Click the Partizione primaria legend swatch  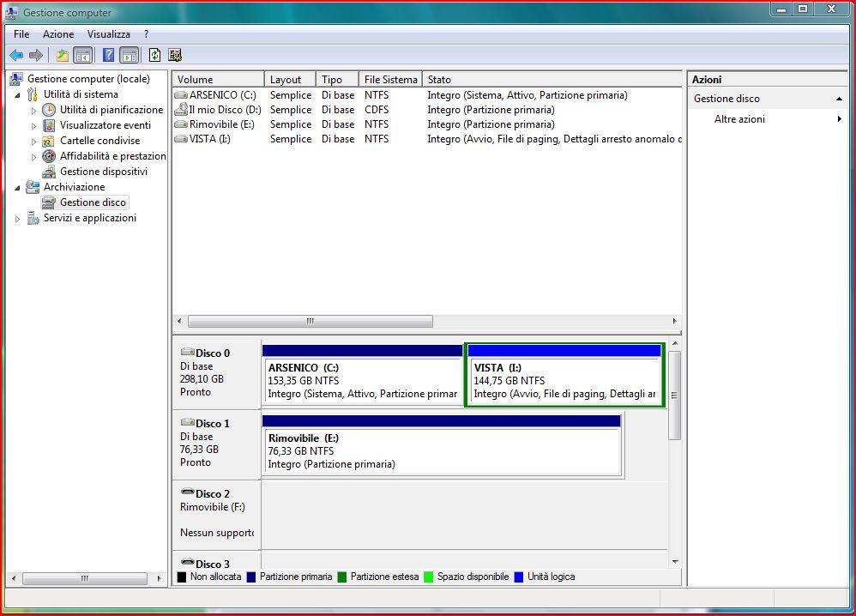coord(251,577)
